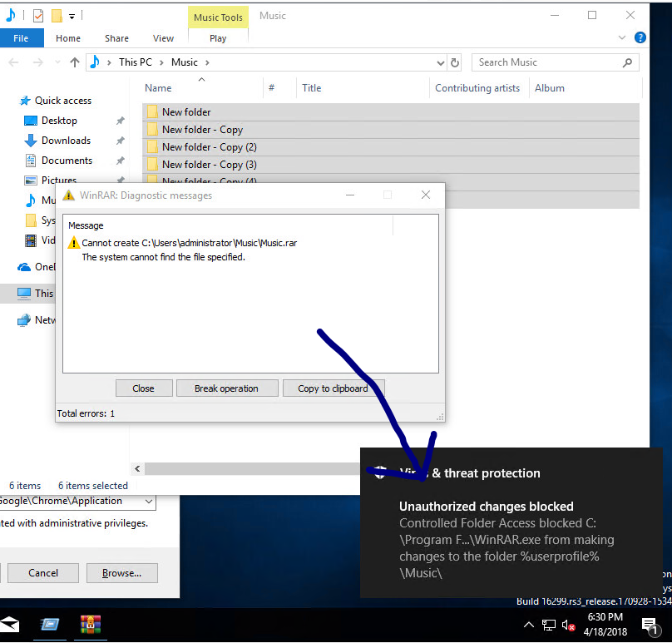Open the Chrome\Application path combo box dropdown
672x643 pixels.
[x=148, y=501]
